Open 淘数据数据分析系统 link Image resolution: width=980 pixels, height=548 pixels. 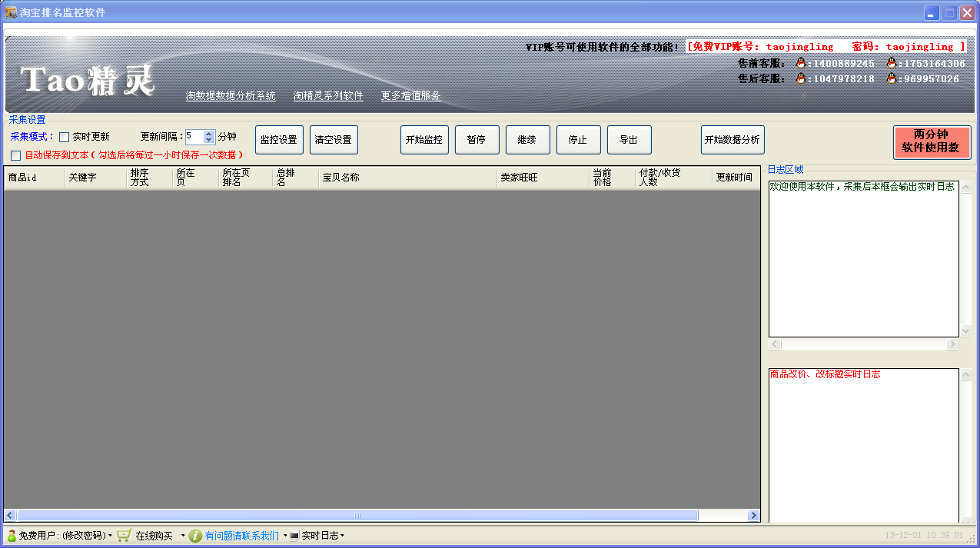point(231,96)
